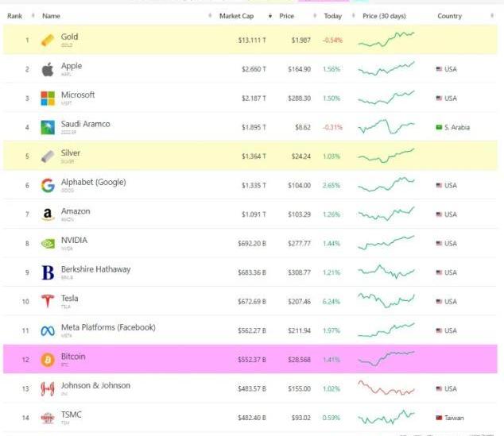The image size is (504, 436).
Task: Open the Silver asset link
Action: click(71, 152)
